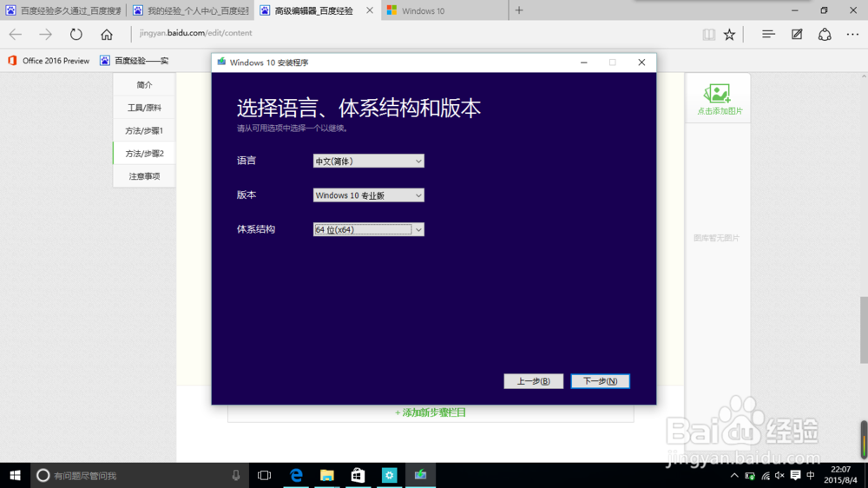Switch to 百度经验多久通过 tab
Viewport: 868px width, 488px height.
63,10
